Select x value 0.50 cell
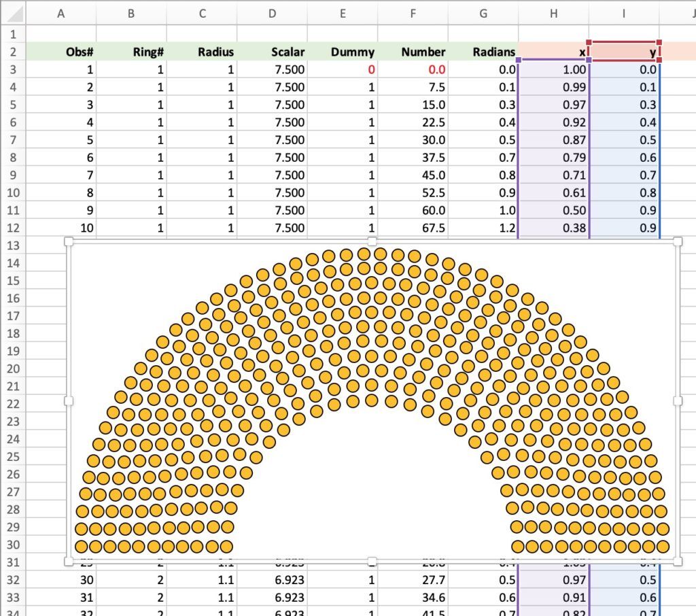Screen dimensions: 696x616 553,210
